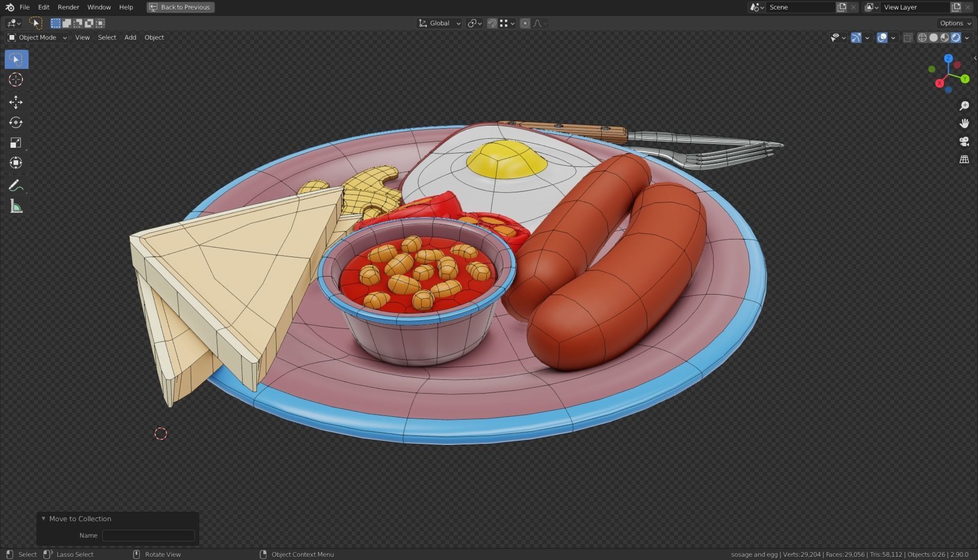Toggle Show Overlays button
This screenshot has width=978, height=560.
coord(882,38)
